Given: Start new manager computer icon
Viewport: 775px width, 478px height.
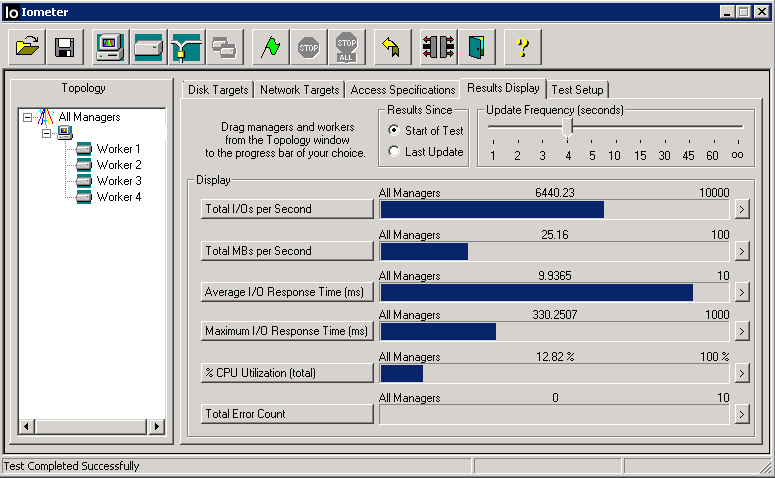Looking at the screenshot, I should 111,47.
